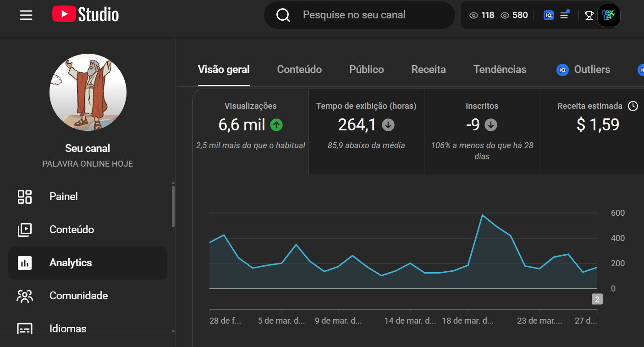
Task: Click '2,5 mil mais do que o habitual'
Action: tap(251, 146)
